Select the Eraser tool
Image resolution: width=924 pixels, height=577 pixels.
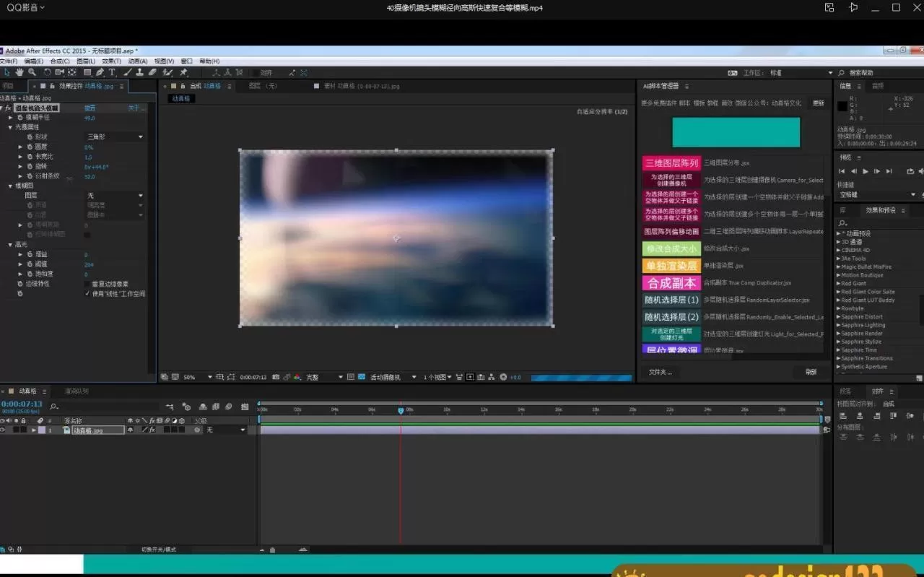coord(152,72)
